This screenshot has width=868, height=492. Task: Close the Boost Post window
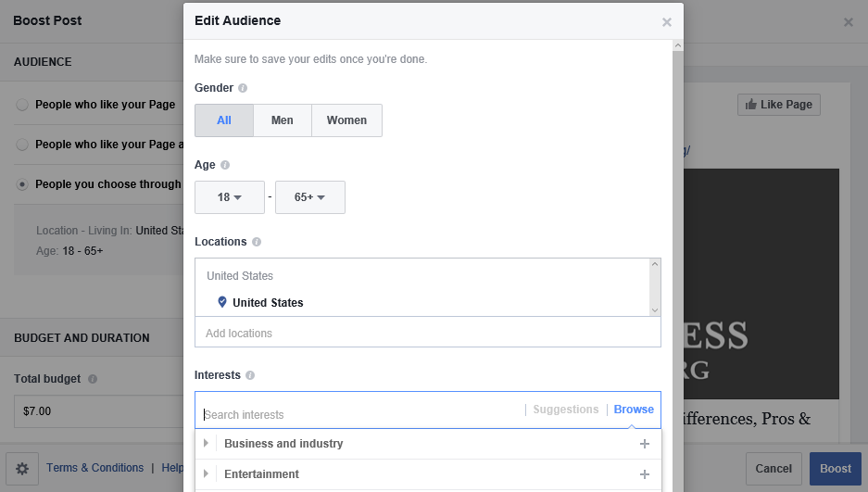848,22
